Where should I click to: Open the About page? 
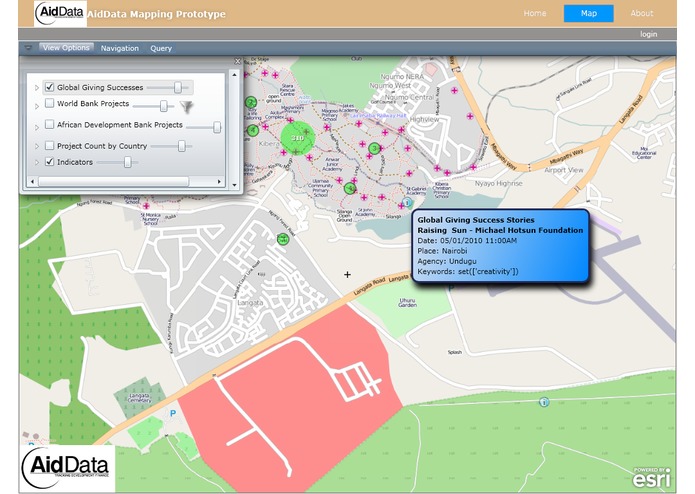coord(642,13)
